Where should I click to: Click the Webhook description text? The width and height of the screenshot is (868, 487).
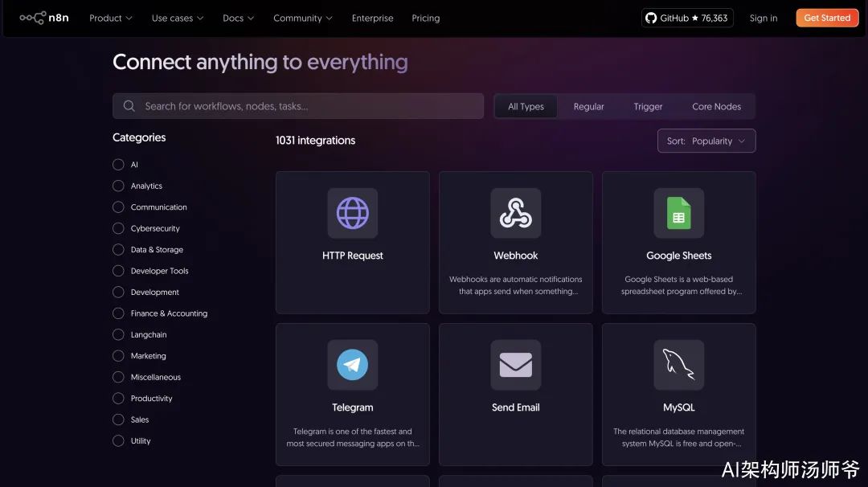click(516, 285)
